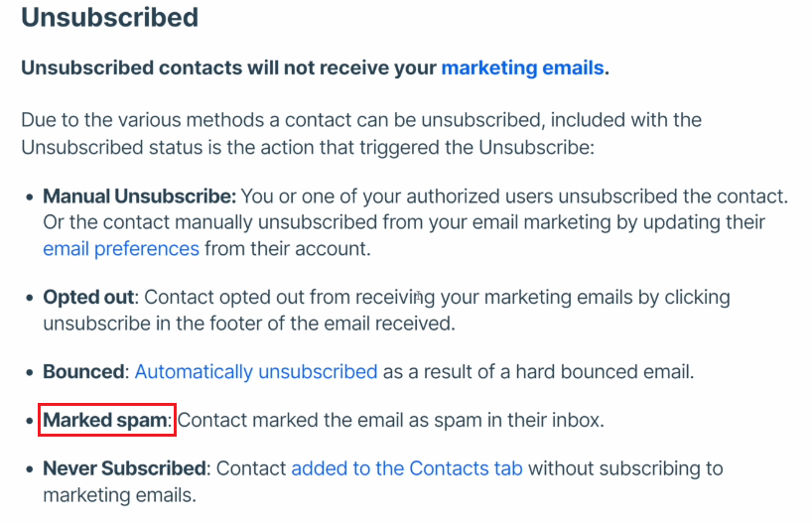Click the "Bounced" bold term
The width and height of the screenshot is (812, 524).
click(83, 372)
